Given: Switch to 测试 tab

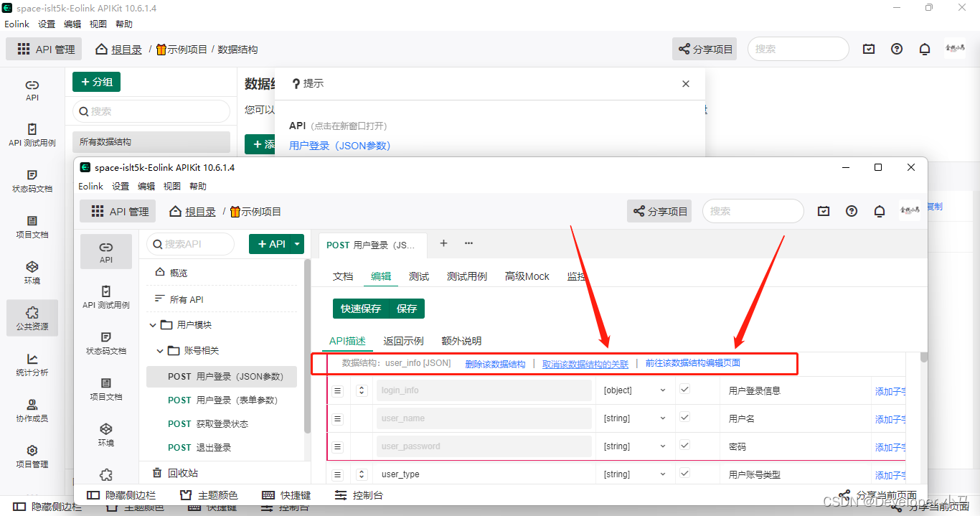Looking at the screenshot, I should (x=419, y=276).
